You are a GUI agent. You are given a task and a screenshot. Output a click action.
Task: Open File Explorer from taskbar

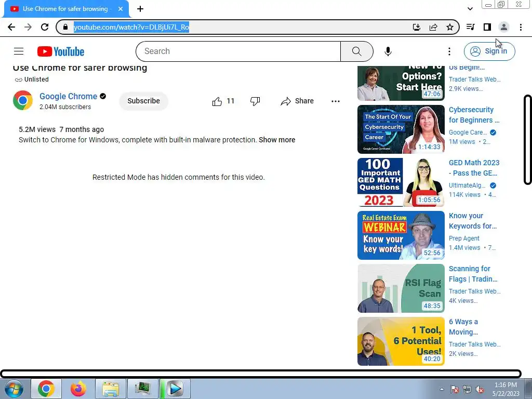(111, 389)
